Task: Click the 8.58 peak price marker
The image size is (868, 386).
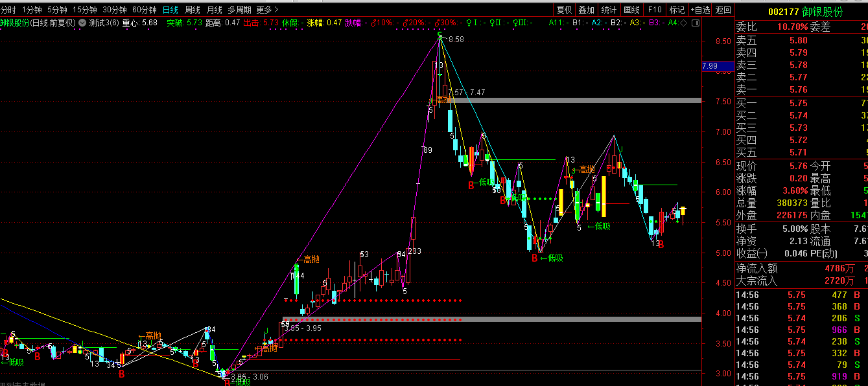Action: point(456,40)
